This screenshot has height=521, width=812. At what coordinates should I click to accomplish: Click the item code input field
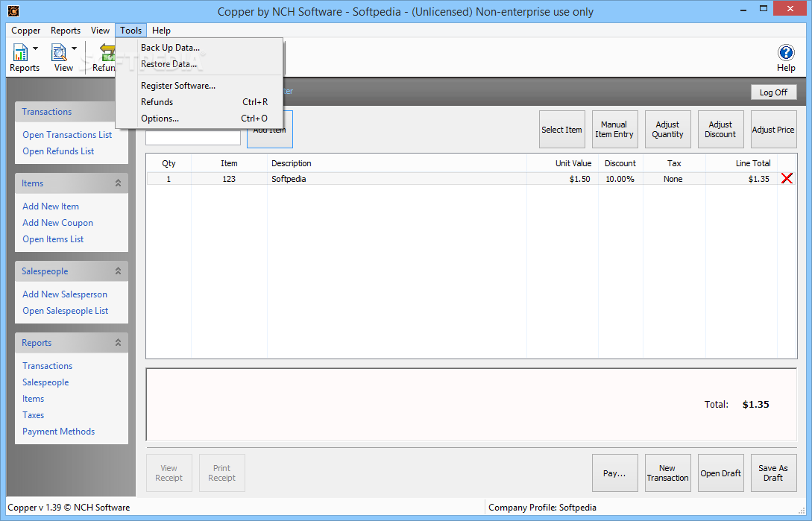pyautogui.click(x=193, y=138)
